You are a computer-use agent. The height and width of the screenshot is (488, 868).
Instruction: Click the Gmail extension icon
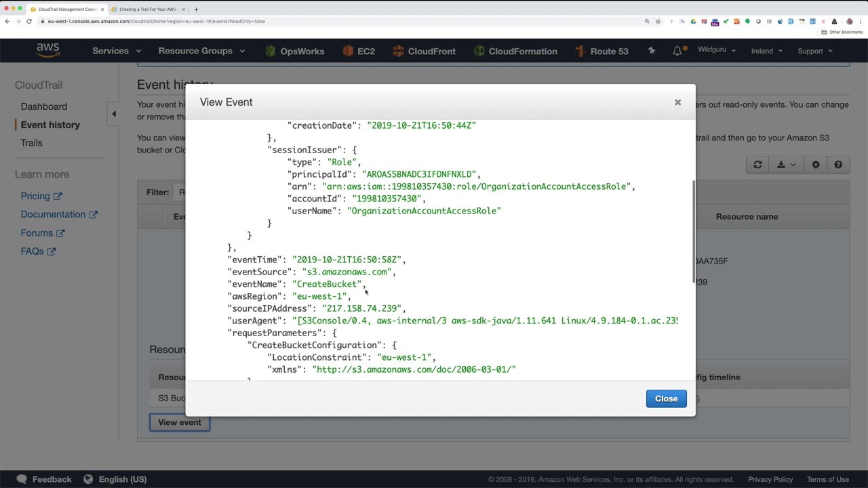pos(704,21)
